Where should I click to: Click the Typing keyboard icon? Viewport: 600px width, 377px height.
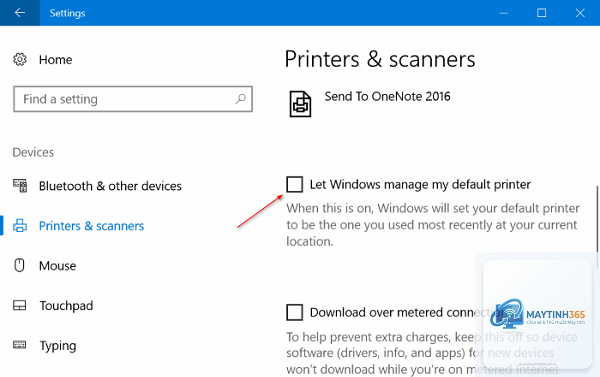(20, 345)
